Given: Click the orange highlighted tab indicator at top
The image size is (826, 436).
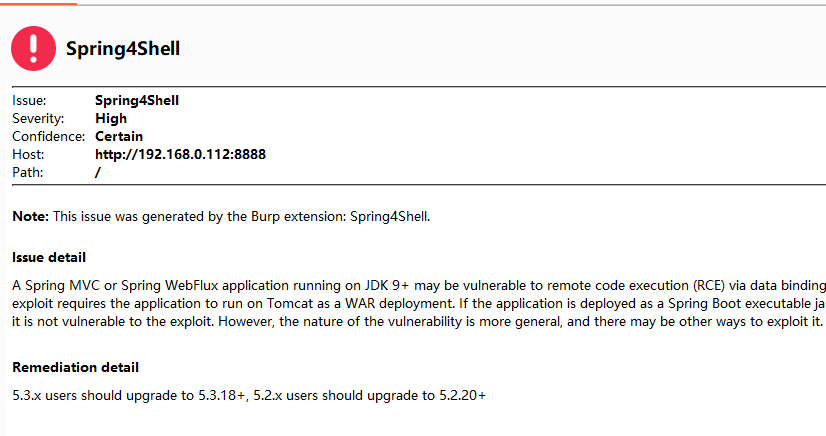Looking at the screenshot, I should click(x=38, y=3).
